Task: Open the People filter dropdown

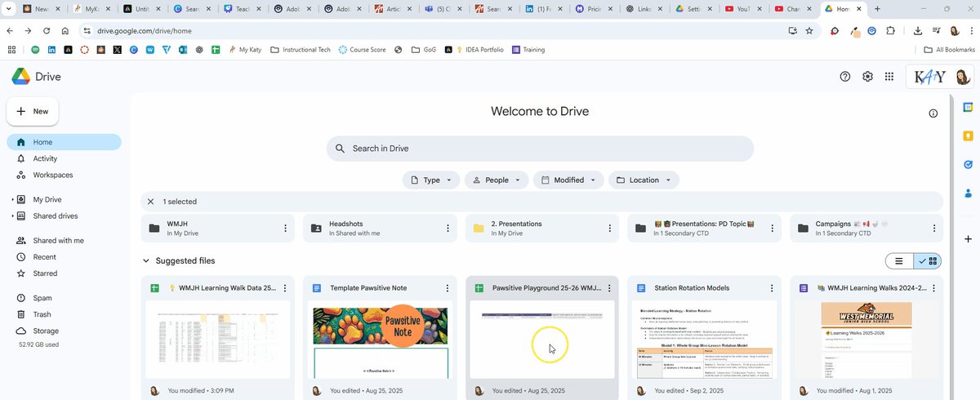Action: pyautogui.click(x=497, y=180)
